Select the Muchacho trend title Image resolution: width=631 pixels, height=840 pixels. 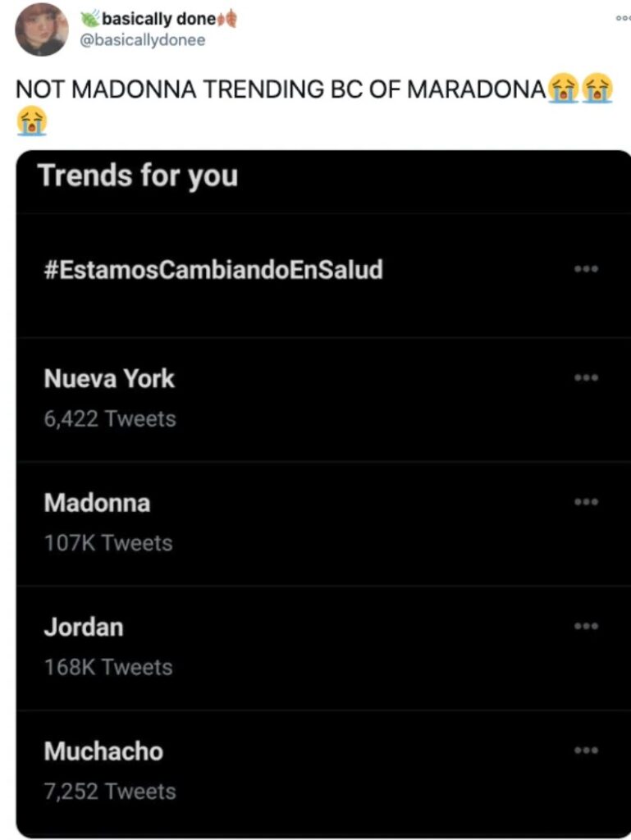(x=103, y=751)
